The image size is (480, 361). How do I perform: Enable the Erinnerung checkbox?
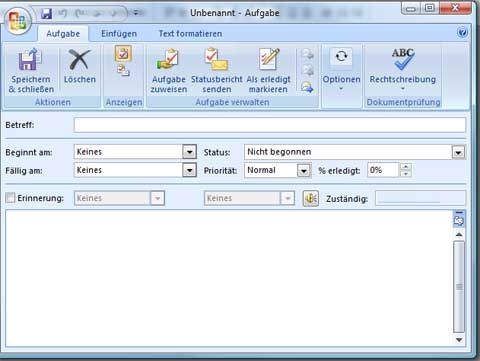[x=10, y=198]
